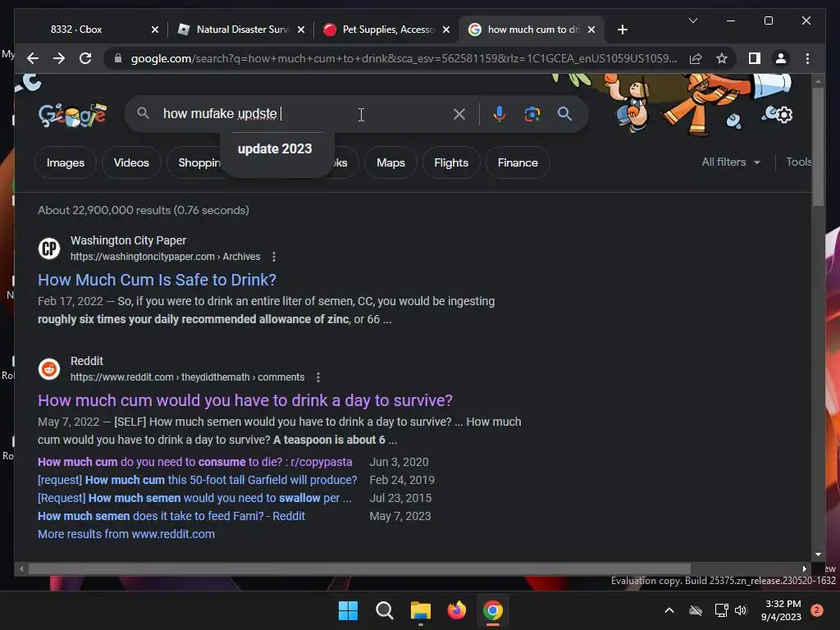Click the scroll down arrow
The height and width of the screenshot is (630, 840).
[x=818, y=555]
